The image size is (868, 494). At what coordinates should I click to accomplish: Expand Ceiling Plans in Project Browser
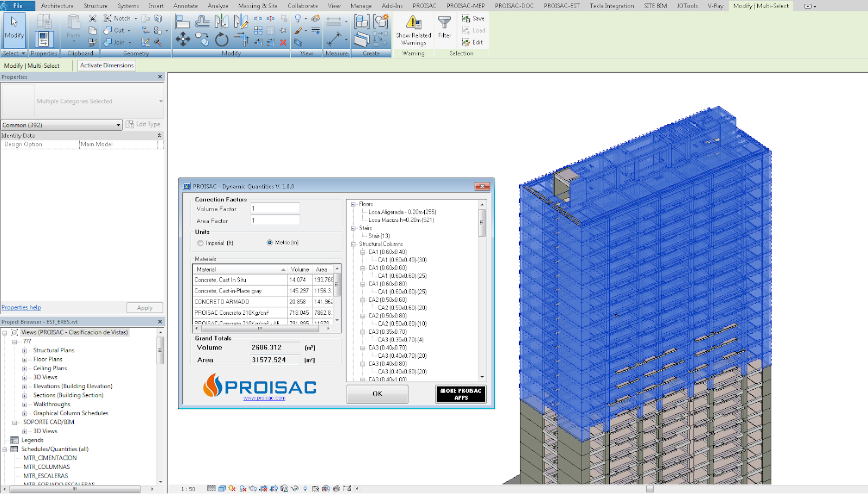click(x=24, y=369)
